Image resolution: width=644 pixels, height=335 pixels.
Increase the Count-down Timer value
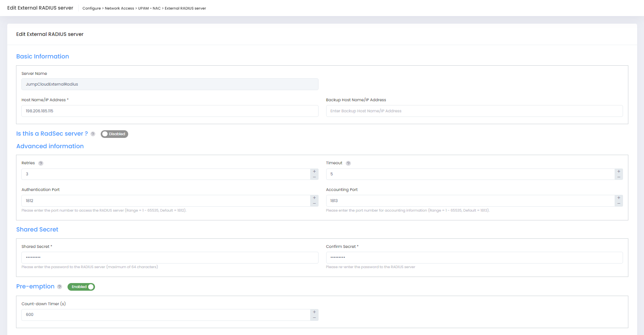click(314, 312)
